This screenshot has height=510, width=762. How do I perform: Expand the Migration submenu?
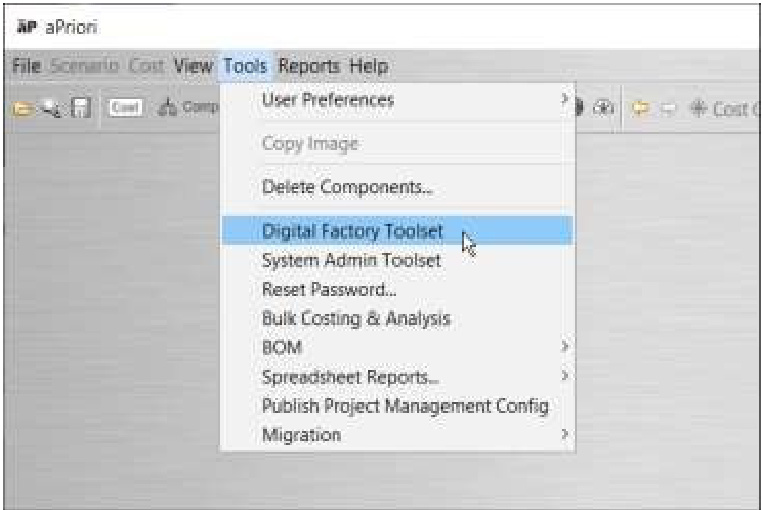pos(564,435)
